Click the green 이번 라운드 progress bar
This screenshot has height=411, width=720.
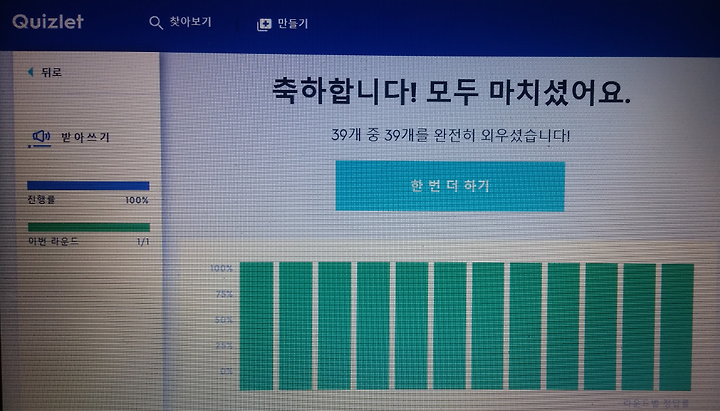pos(89,227)
